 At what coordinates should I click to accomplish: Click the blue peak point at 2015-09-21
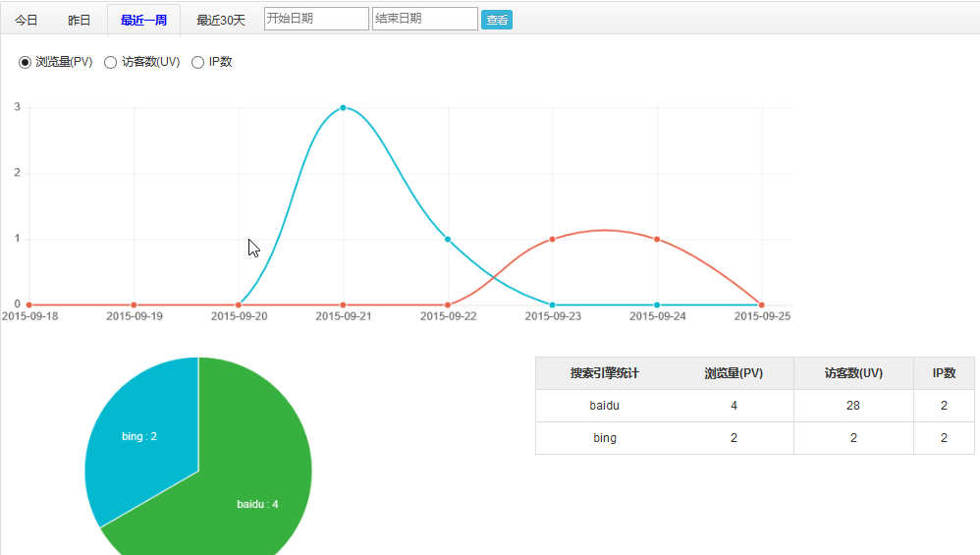pos(343,107)
